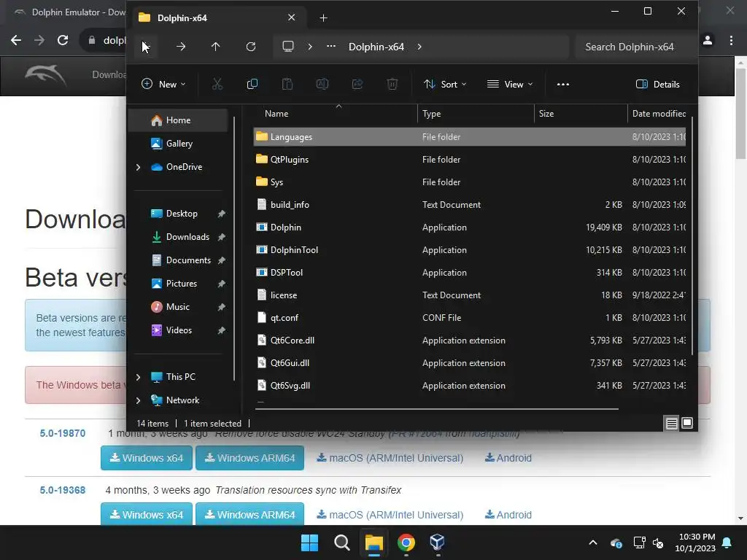Click the pin icon next to Desktop
The image size is (747, 560).
coord(222,214)
